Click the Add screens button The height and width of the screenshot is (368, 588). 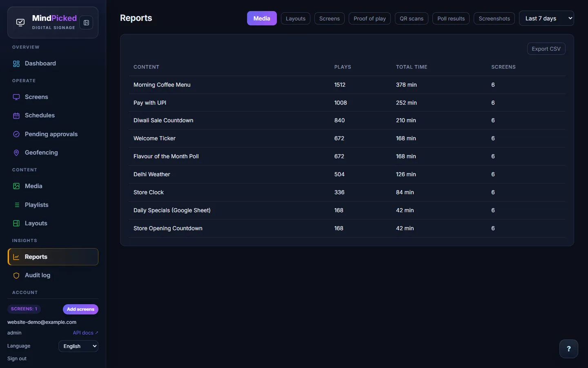(80, 309)
